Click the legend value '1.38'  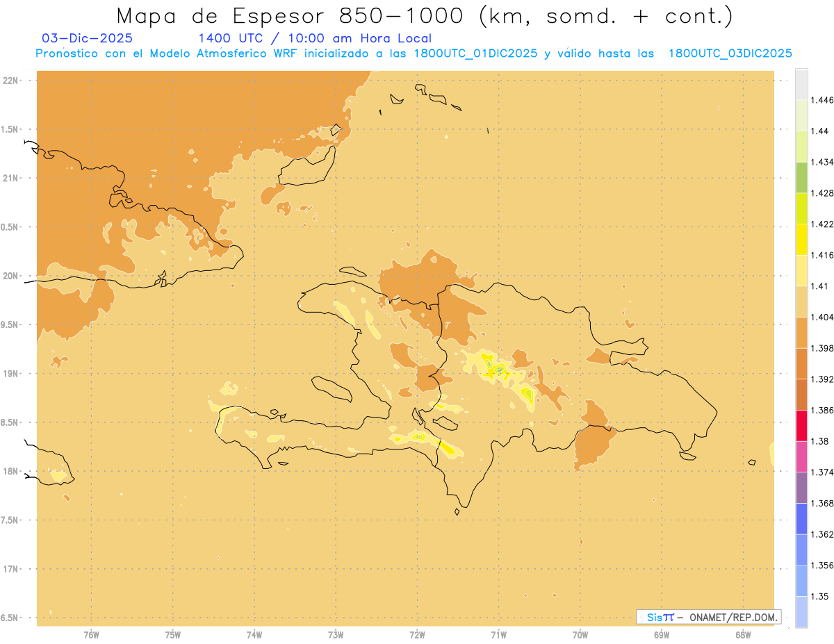point(820,441)
